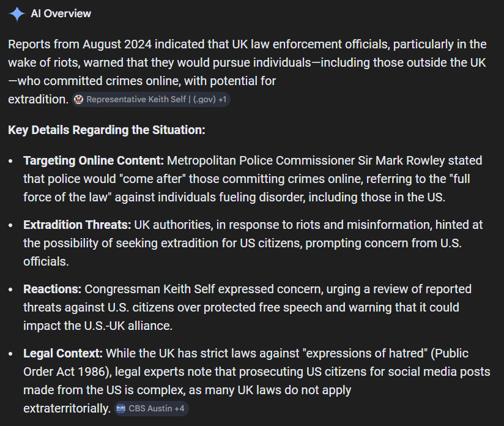Select the "Targeting Online Content:" bold label

94,161
